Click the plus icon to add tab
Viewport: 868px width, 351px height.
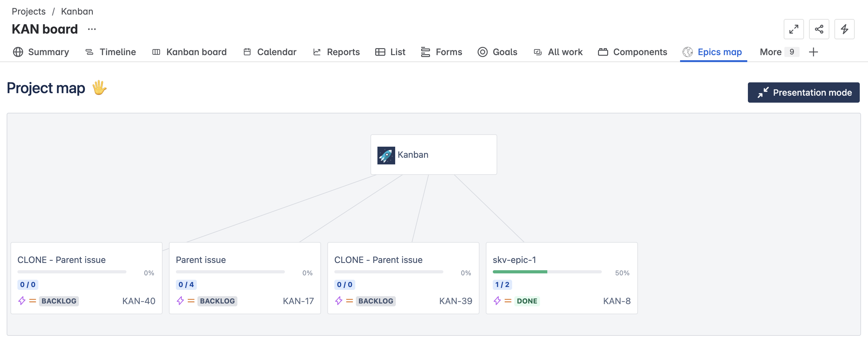[813, 52]
